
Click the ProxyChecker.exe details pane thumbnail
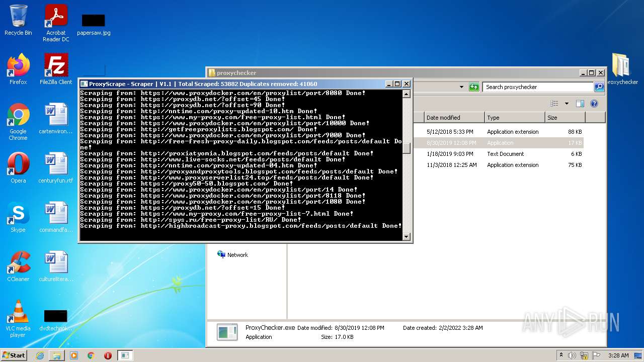227,332
